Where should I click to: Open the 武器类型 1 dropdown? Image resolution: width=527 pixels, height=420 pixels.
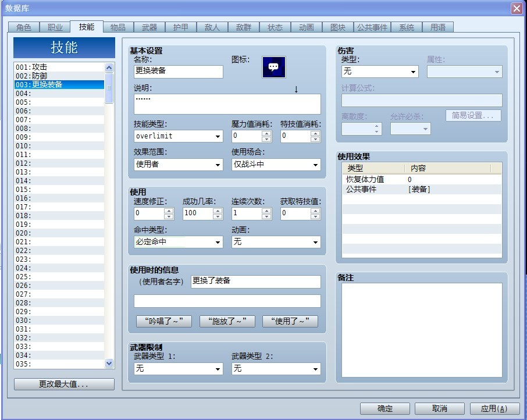179,369
